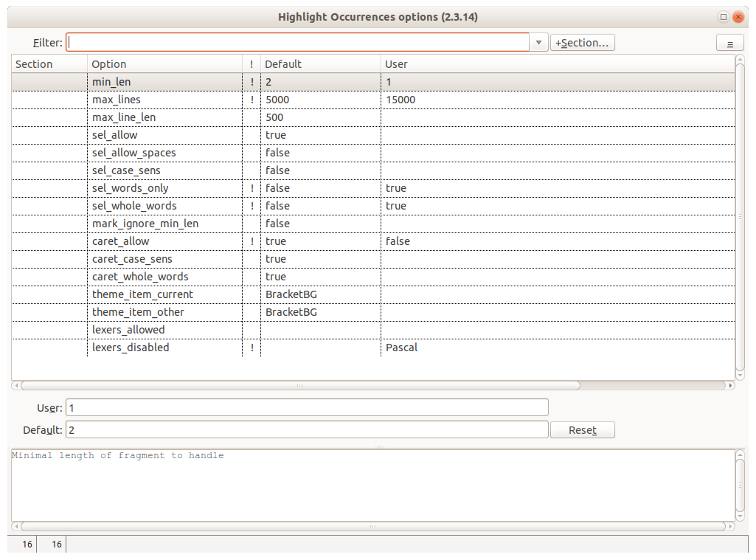Select the mark_ignore_min_len option row
This screenshot has width=756, height=560.
(x=373, y=224)
